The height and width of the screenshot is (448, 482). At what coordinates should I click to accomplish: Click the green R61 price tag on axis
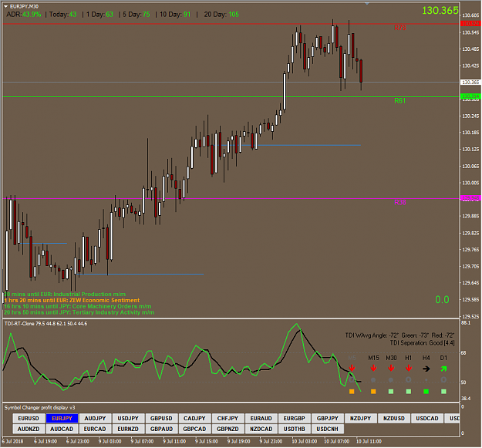(x=470, y=96)
